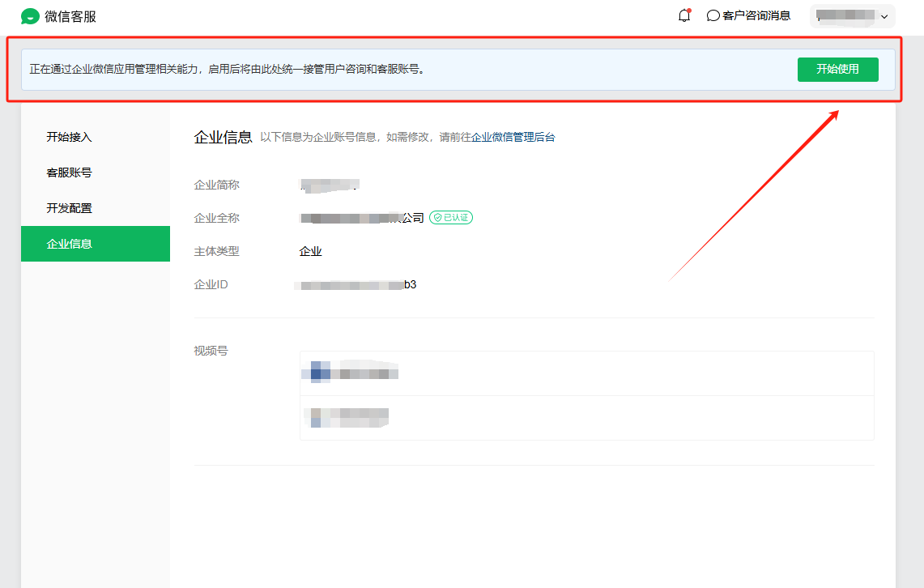Select the highlighted 企业信息 sidebar item
The width and height of the screenshot is (924, 588).
click(x=70, y=244)
